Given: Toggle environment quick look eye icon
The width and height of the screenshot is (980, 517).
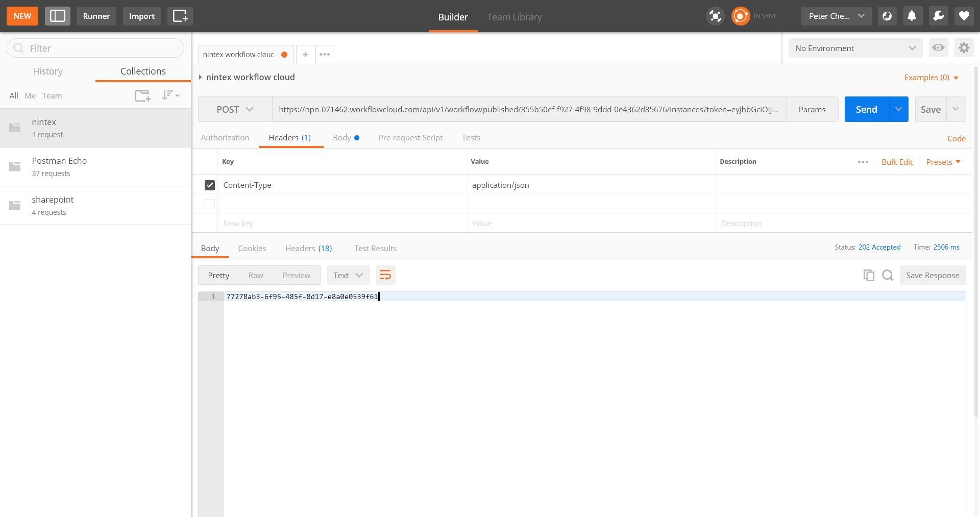Looking at the screenshot, I should pyautogui.click(x=938, y=48).
